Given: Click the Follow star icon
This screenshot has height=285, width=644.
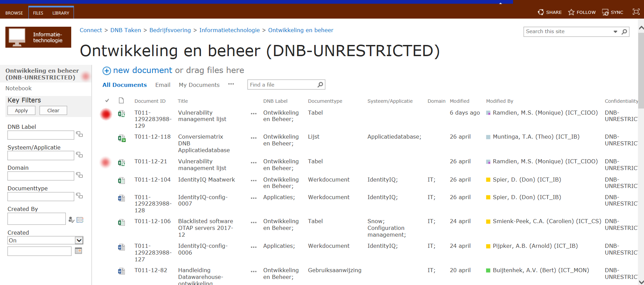Looking at the screenshot, I should point(571,12).
